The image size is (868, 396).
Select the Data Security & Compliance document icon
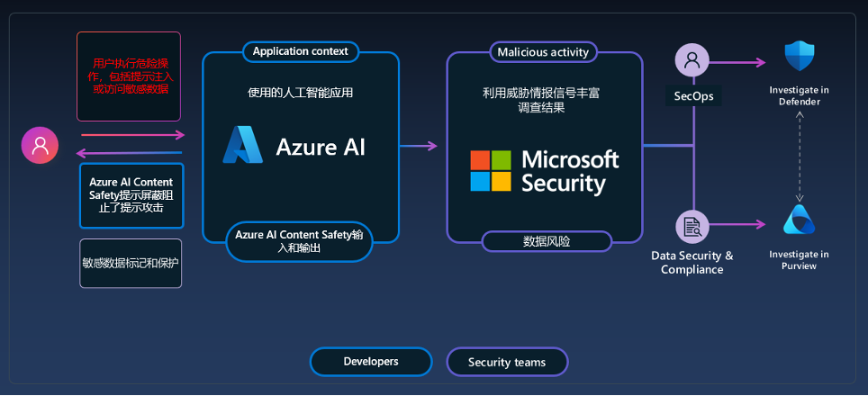pos(692,227)
